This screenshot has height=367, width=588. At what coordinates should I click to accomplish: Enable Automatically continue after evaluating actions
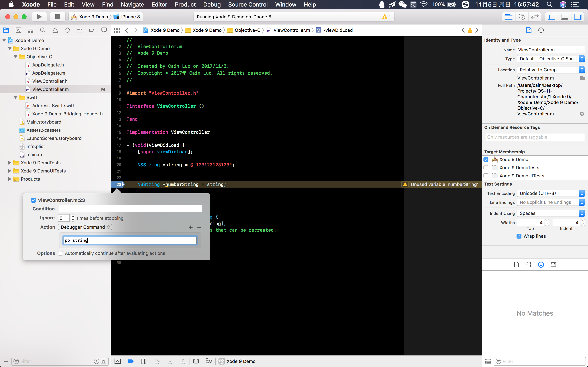pos(60,253)
